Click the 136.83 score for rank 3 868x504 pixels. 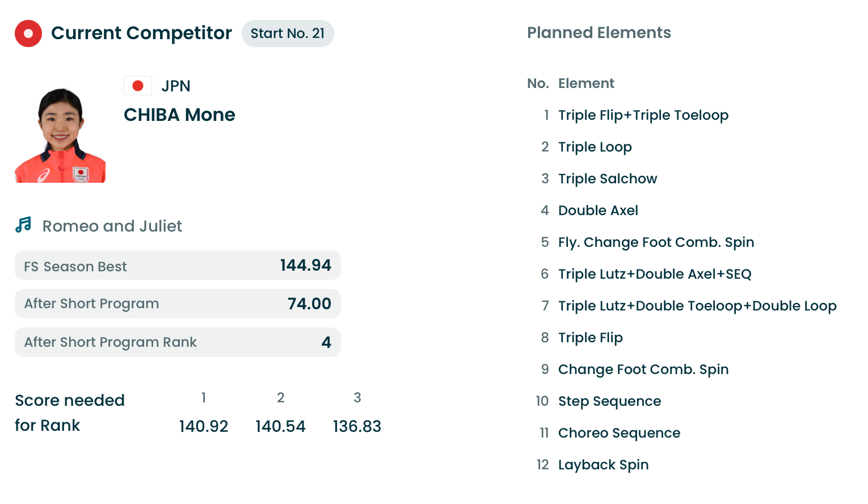pyautogui.click(x=357, y=426)
